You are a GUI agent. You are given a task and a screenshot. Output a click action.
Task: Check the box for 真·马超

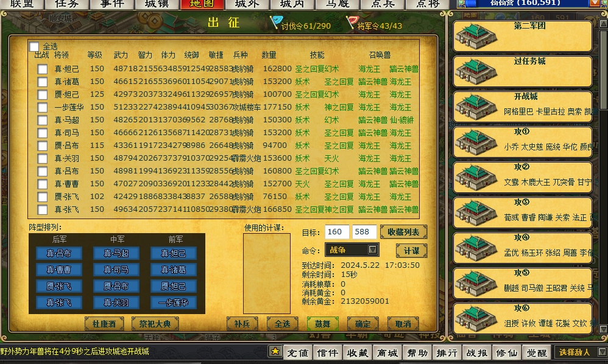point(42,120)
